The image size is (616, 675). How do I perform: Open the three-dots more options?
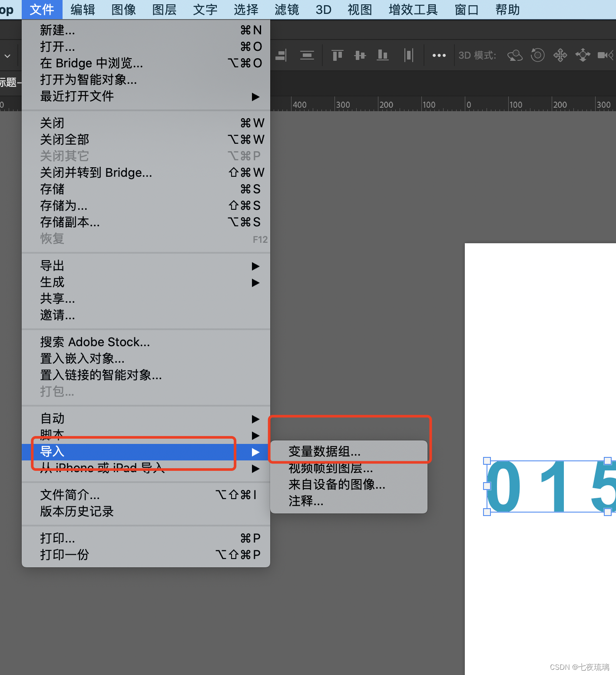coord(439,55)
